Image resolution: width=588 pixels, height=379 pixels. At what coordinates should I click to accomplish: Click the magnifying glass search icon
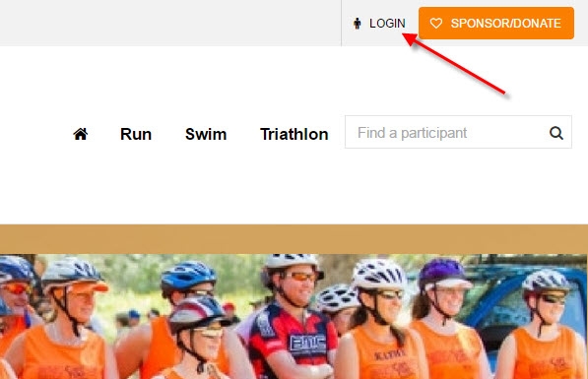tap(556, 133)
